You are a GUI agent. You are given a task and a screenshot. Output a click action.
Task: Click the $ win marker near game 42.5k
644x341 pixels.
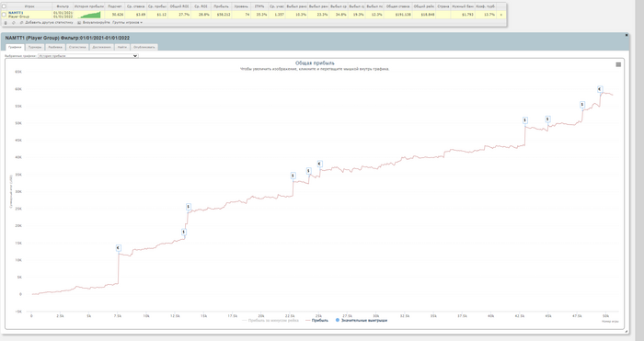click(525, 120)
